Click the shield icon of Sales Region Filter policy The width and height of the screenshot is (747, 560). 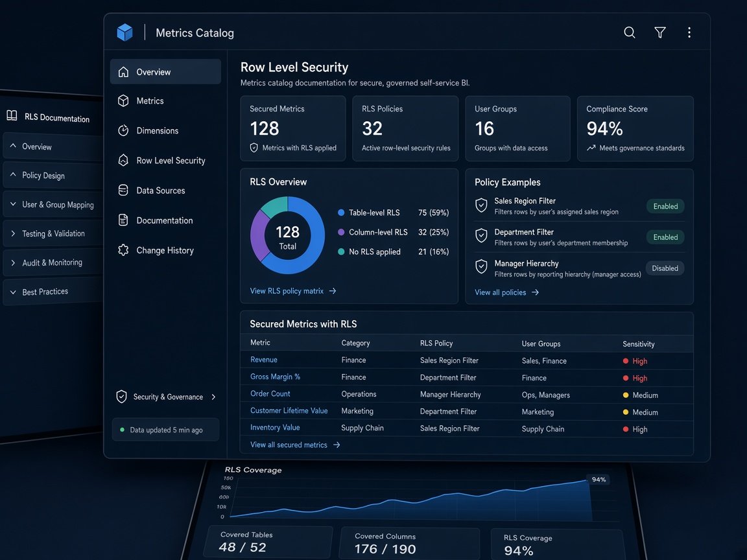pos(481,205)
